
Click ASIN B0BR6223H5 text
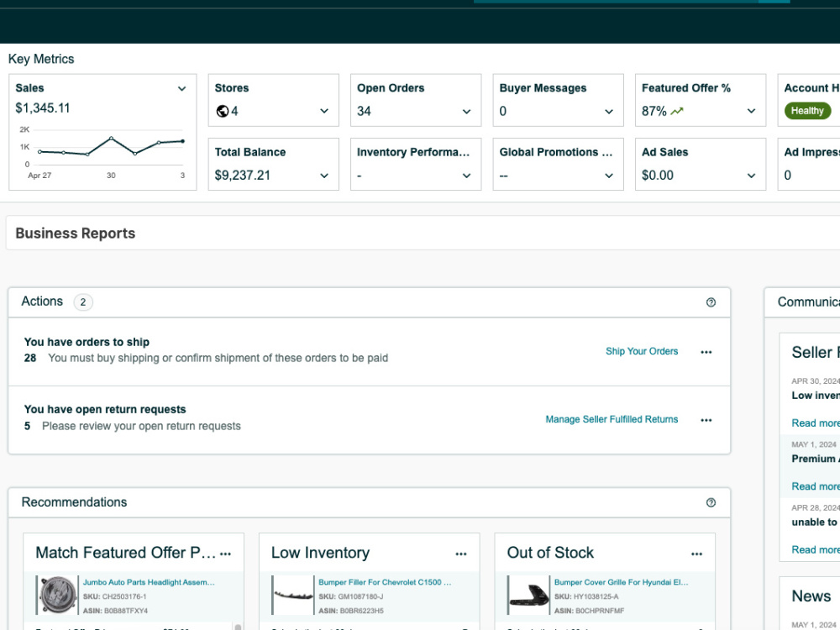[x=351, y=611]
